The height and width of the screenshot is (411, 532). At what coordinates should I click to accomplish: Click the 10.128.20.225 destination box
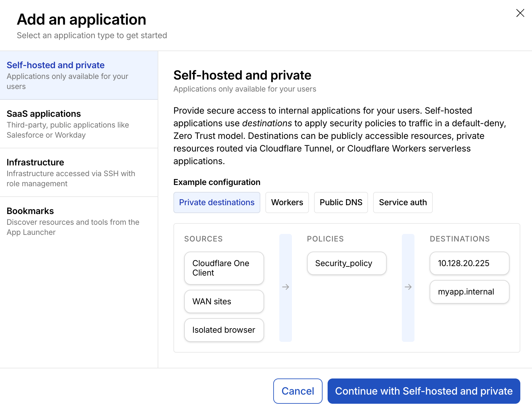(x=469, y=263)
